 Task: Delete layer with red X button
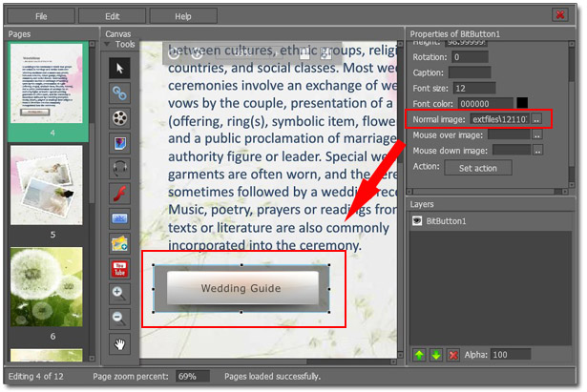point(452,355)
